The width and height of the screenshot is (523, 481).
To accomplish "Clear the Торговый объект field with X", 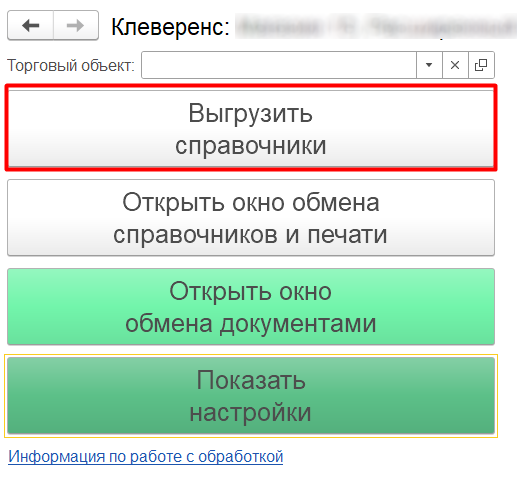I will point(455,65).
